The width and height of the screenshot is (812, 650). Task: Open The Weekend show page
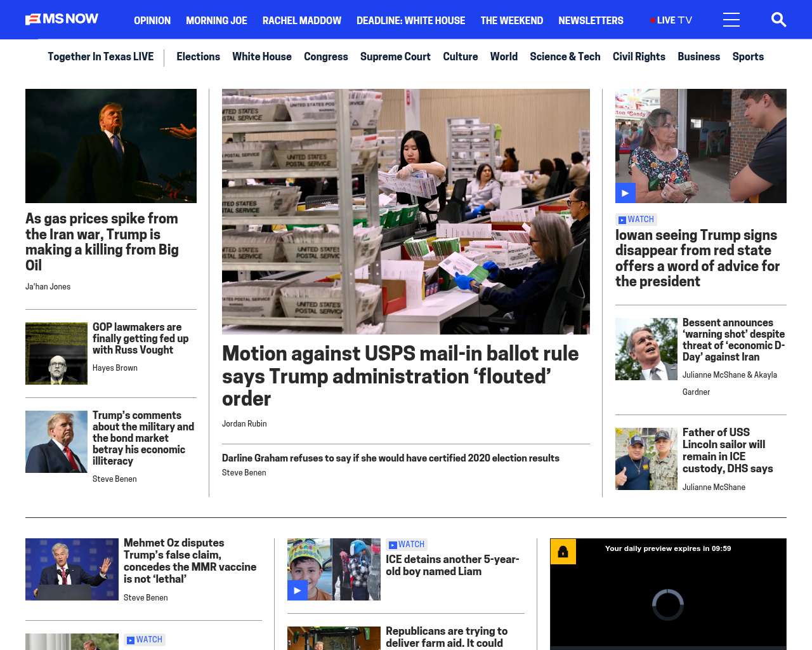511,20
